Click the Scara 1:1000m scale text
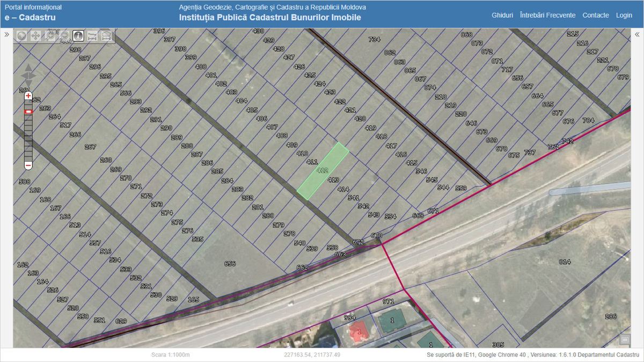644x362 pixels. click(x=171, y=355)
